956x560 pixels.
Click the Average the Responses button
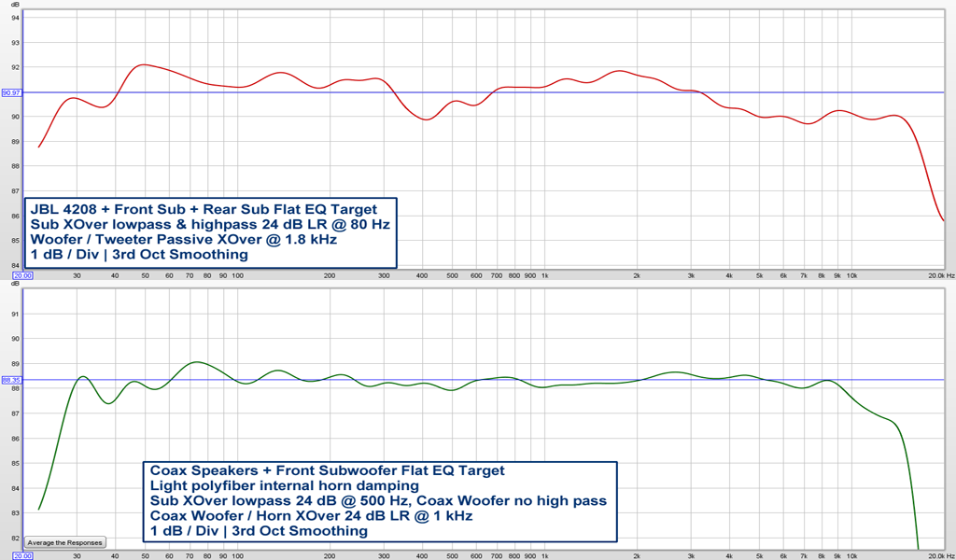pyautogui.click(x=65, y=542)
